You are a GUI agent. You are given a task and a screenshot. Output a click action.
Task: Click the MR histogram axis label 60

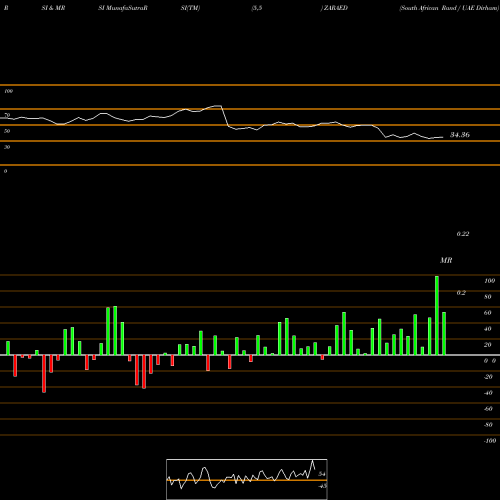(x=488, y=313)
